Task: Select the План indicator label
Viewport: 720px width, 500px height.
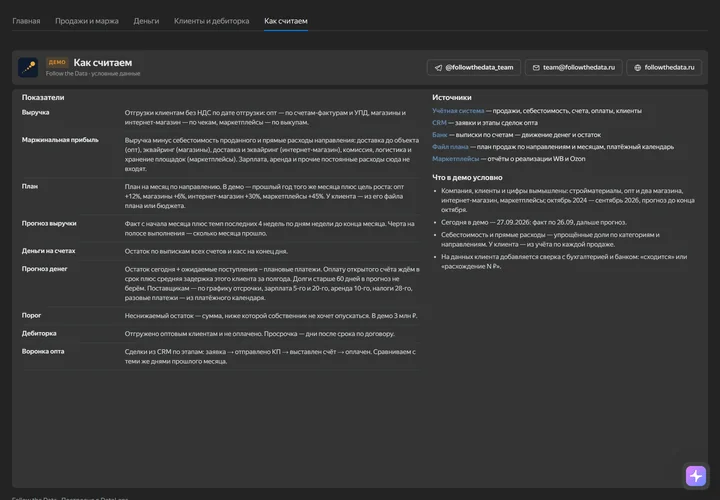Action: [x=30, y=186]
